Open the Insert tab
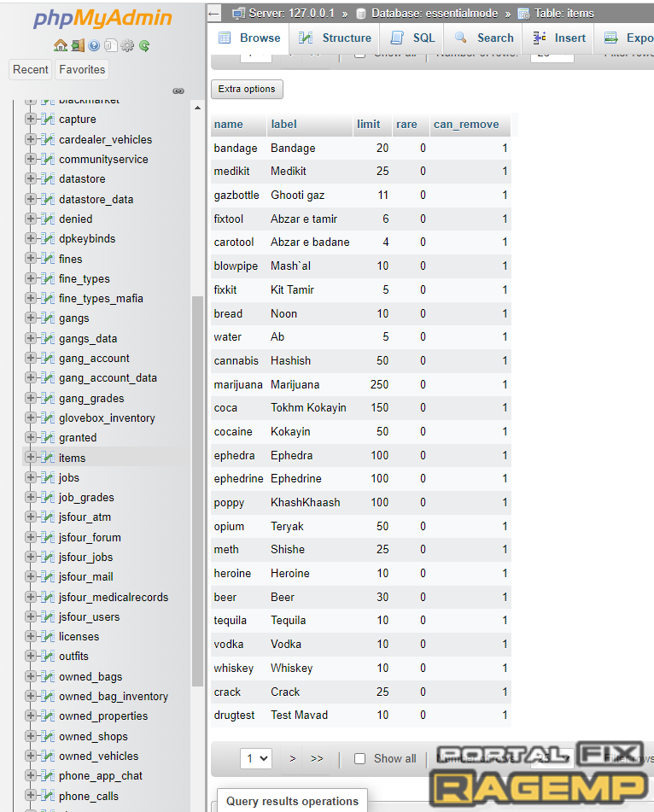The height and width of the screenshot is (812, 654). [x=559, y=38]
